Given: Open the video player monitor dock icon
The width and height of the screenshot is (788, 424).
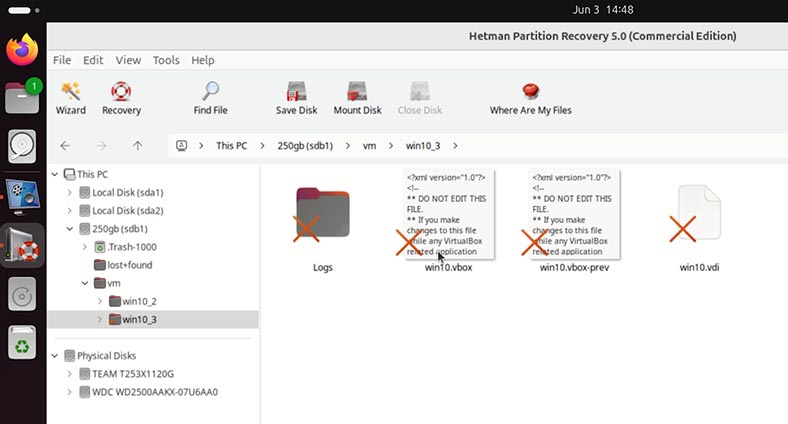Looking at the screenshot, I should [22, 196].
